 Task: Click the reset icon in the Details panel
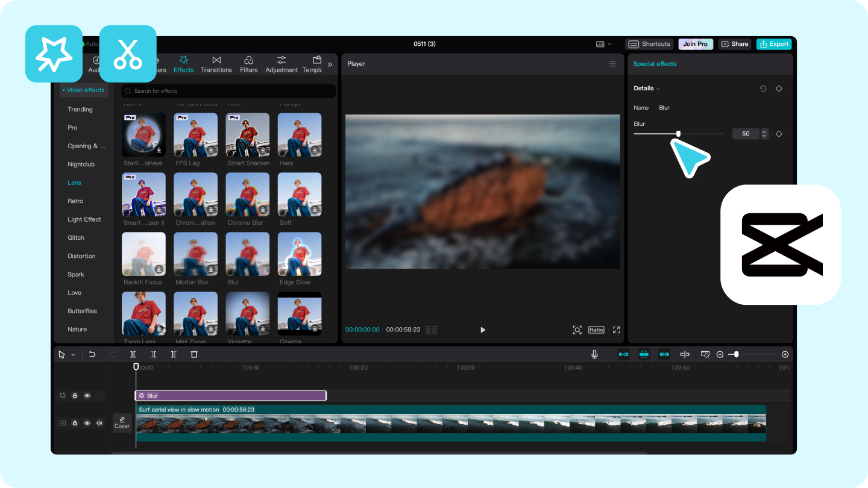[x=763, y=88]
